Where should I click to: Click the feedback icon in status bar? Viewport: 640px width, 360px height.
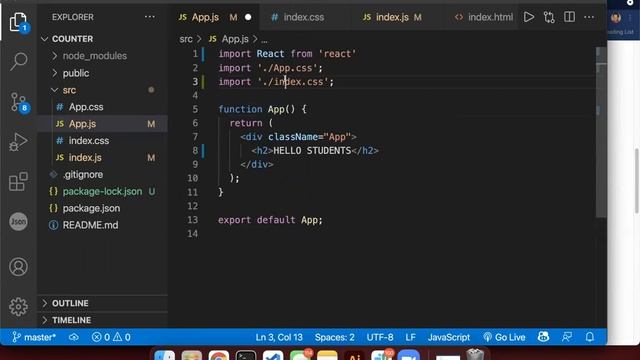coord(567,337)
